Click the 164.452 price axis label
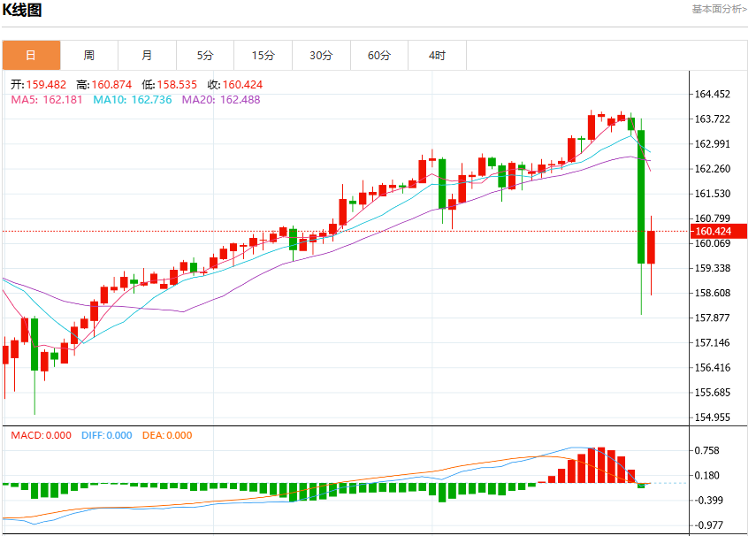This screenshot has height=536, width=756. pyautogui.click(x=712, y=94)
